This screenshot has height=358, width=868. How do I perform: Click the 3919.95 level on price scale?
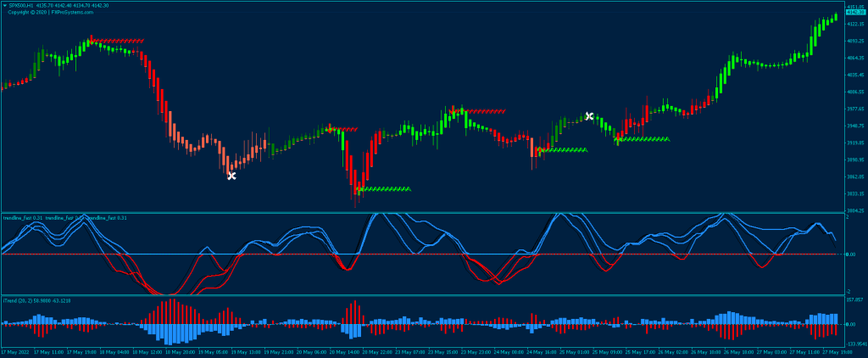click(854, 143)
